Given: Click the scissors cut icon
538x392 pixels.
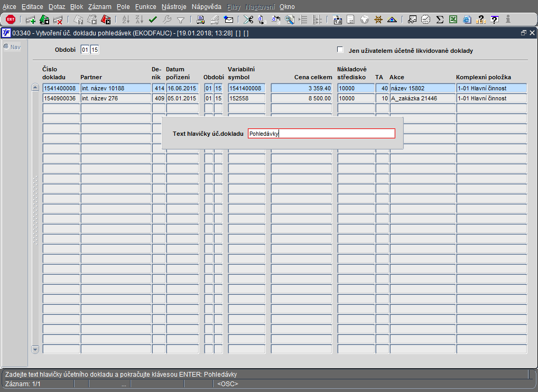Looking at the screenshot, I should click(x=248, y=20).
